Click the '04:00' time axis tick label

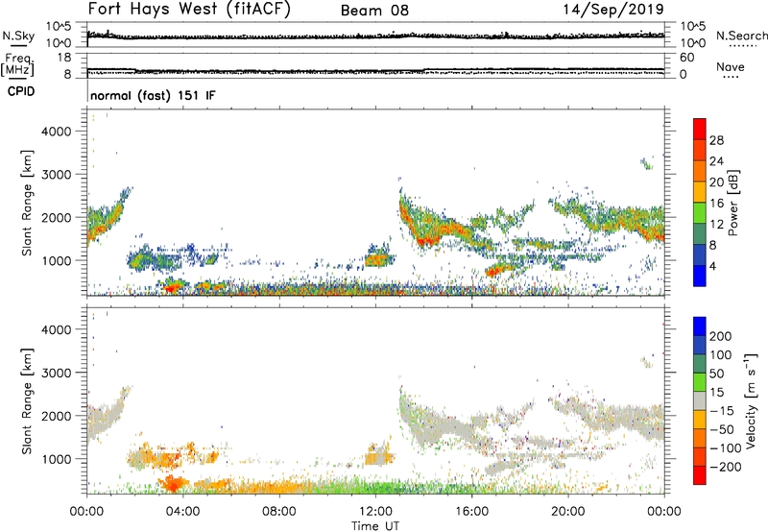pos(182,512)
